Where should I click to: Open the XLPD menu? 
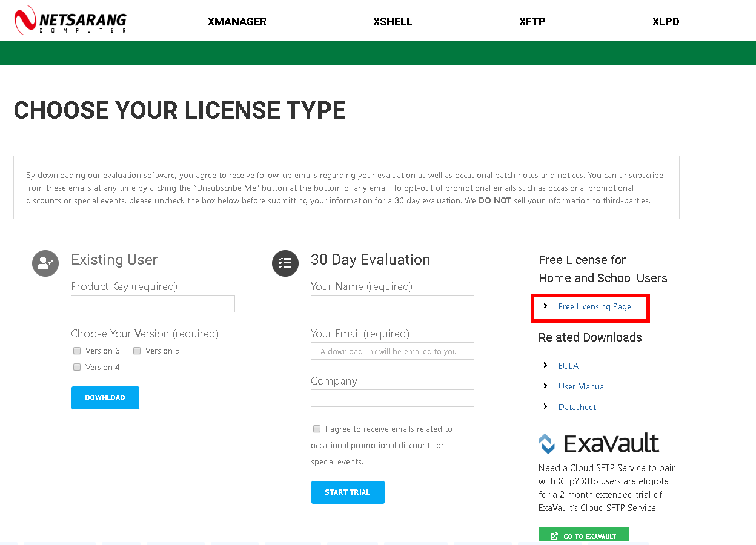666,22
